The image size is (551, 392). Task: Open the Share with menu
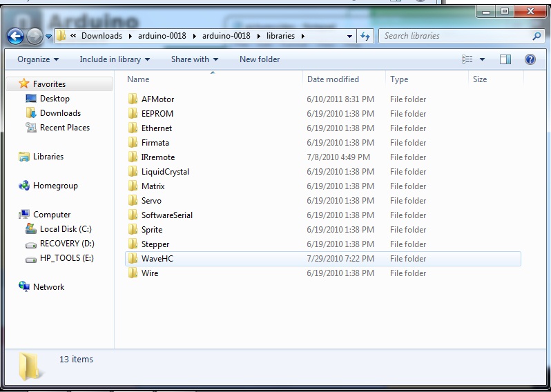[x=194, y=59]
